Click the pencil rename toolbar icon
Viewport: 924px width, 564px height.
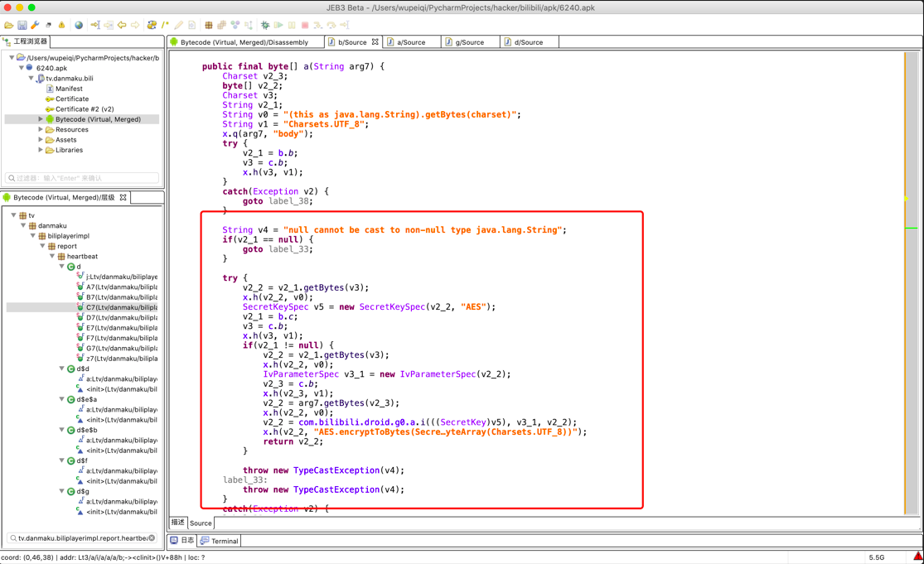coord(178,26)
